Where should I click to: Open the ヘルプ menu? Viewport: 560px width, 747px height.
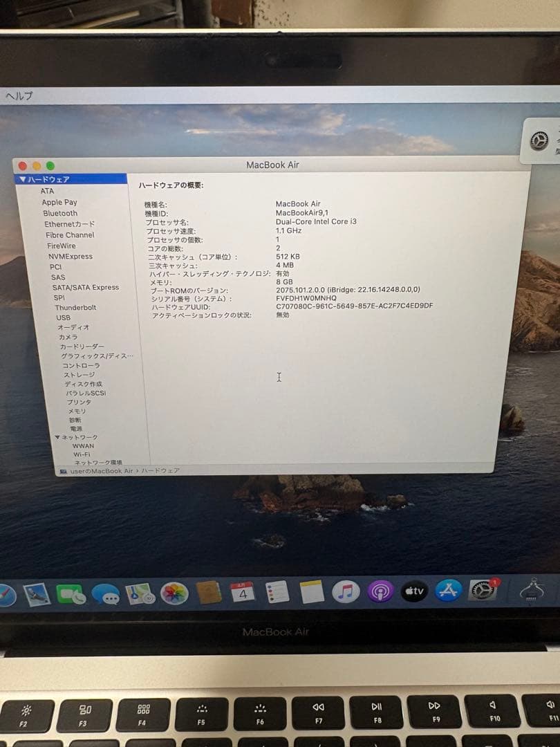coord(19,95)
